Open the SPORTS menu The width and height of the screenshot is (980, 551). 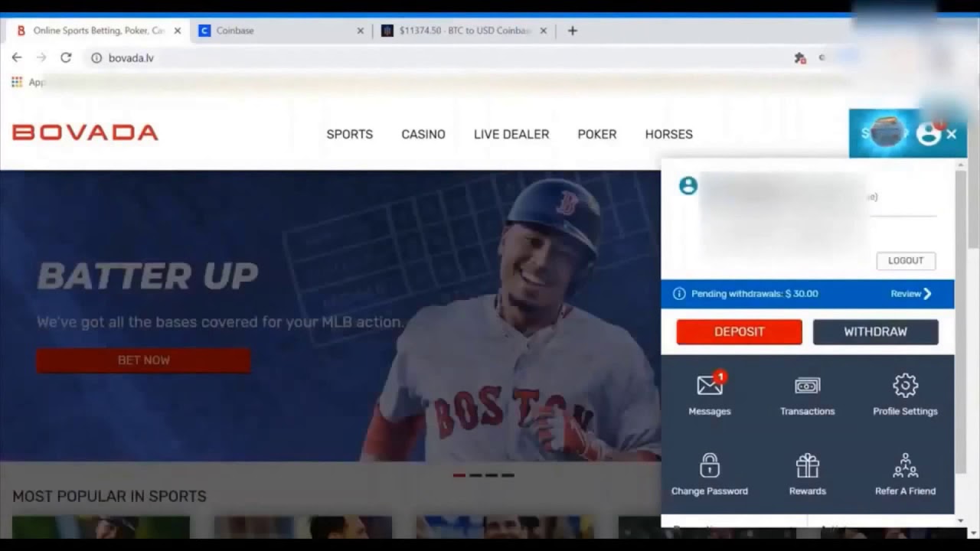pos(350,134)
